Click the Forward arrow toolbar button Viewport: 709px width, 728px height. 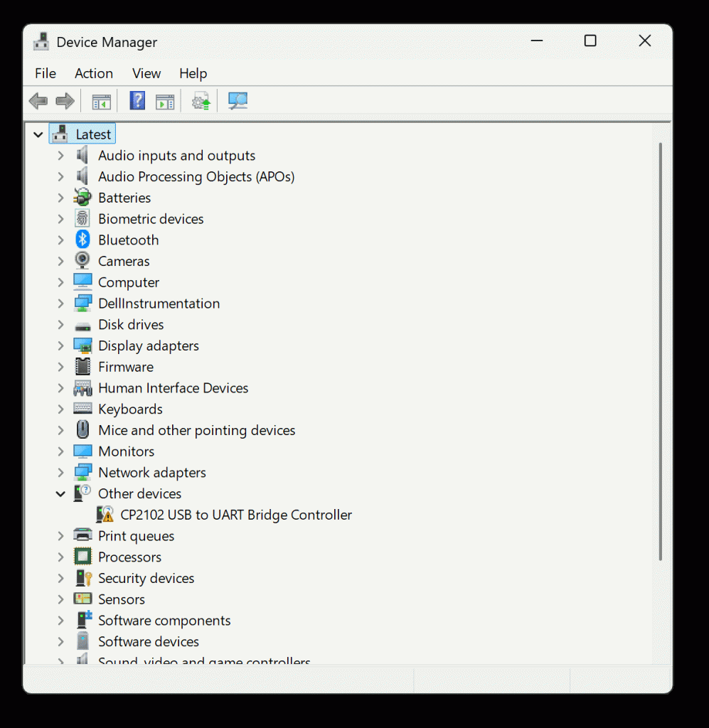click(65, 102)
